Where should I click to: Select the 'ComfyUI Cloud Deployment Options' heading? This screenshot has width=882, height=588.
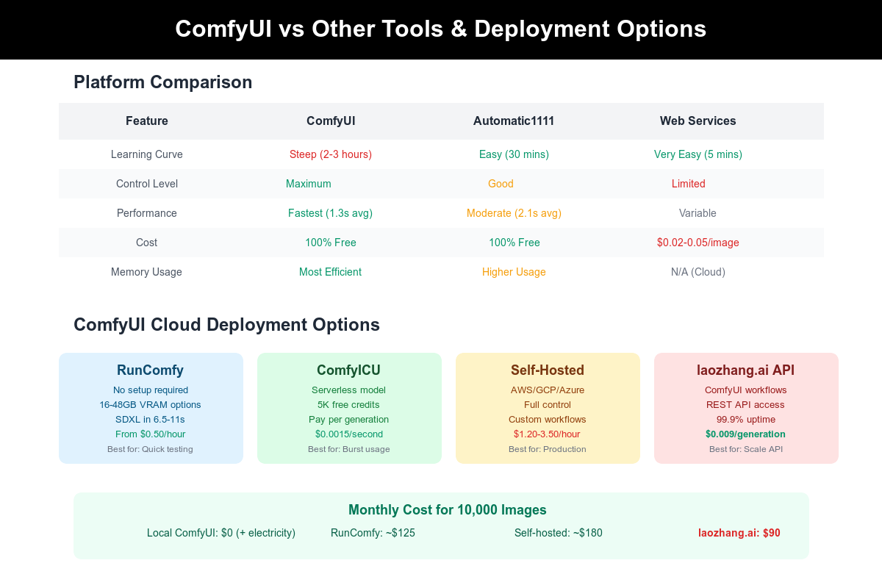tap(227, 325)
